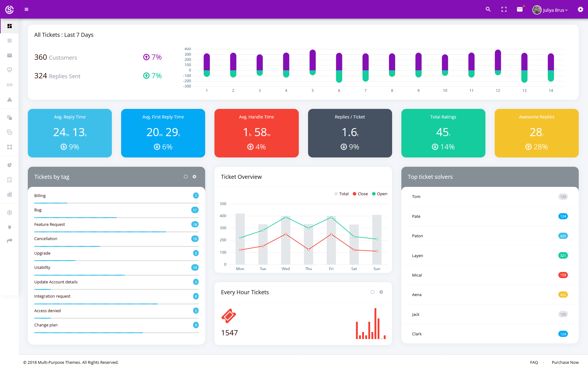588x370 pixels.
Task: Click the Avg. First Reply Time card
Action: [x=163, y=133]
